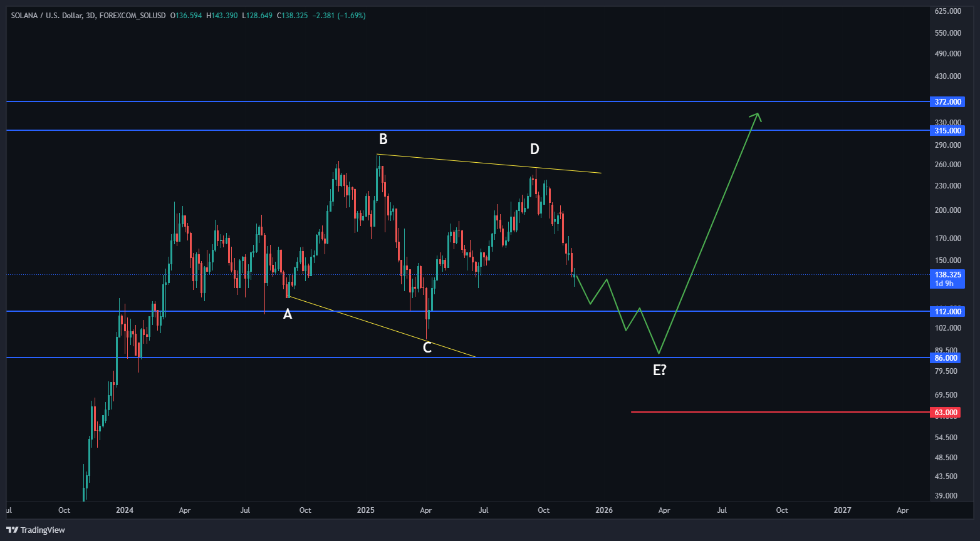Viewport: 980px width, 541px height.
Task: Select the lower yellow trendline A to C
Action: (x=382, y=326)
